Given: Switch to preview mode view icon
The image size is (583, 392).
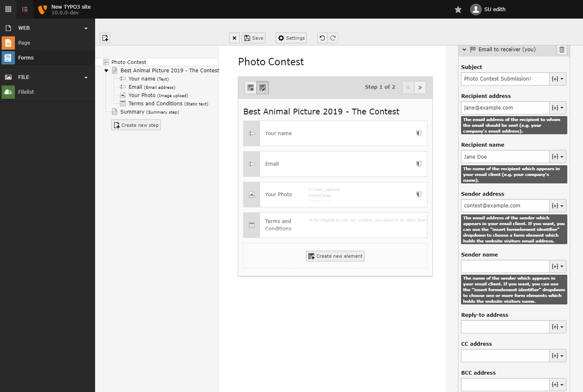Looking at the screenshot, I should coord(251,88).
